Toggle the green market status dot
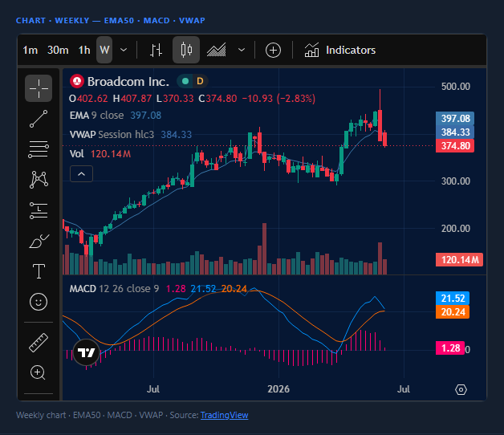 coord(185,81)
